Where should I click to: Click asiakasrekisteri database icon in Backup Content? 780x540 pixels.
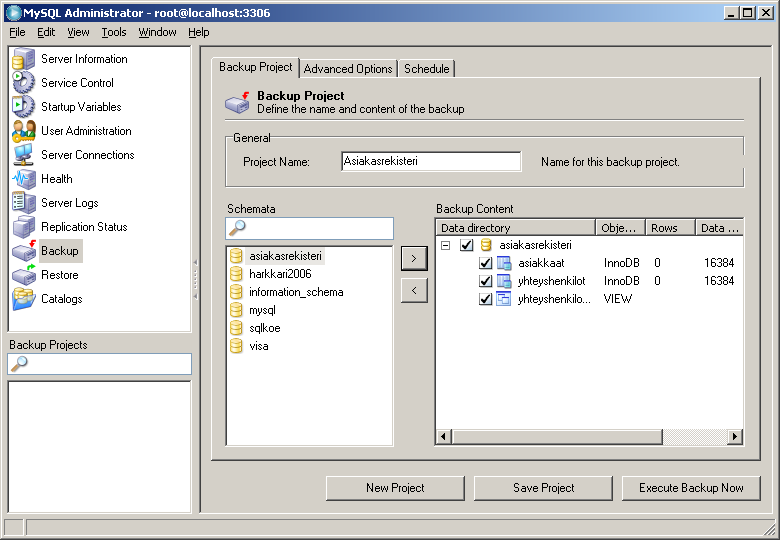point(486,245)
